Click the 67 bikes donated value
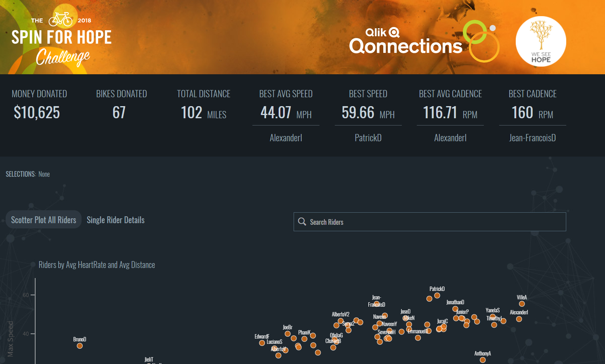The image size is (605, 364). point(119,113)
